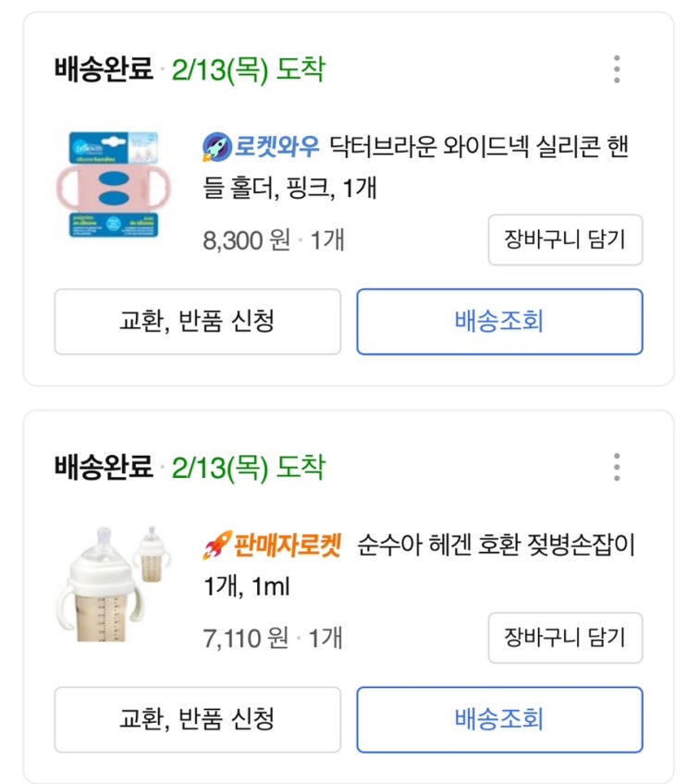Open the more options menu for the 순수아 order
The height and width of the screenshot is (784, 687).
pos(617,467)
